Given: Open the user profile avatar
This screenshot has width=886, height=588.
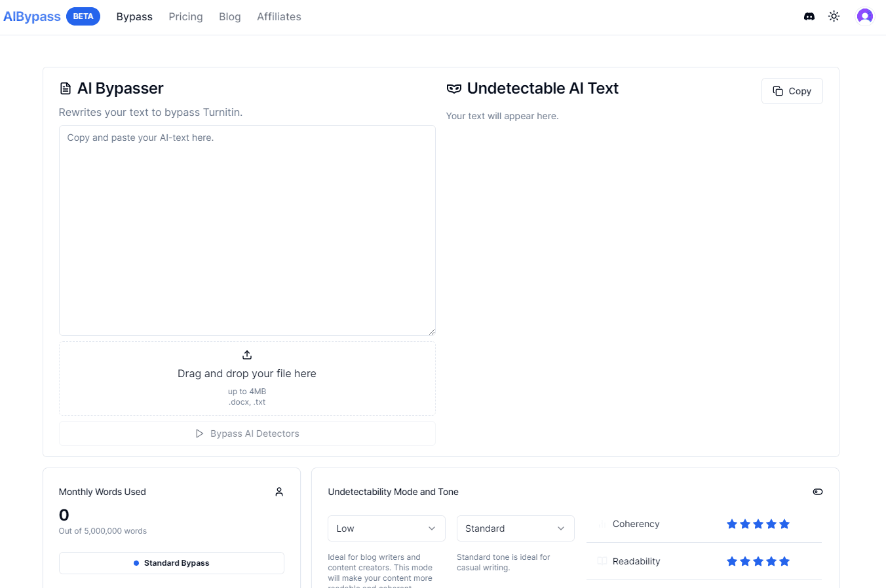Looking at the screenshot, I should (x=864, y=16).
